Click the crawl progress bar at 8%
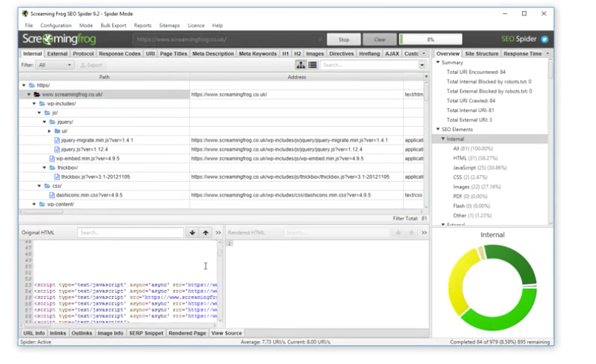Screen dimensions: 596x364 point(430,39)
